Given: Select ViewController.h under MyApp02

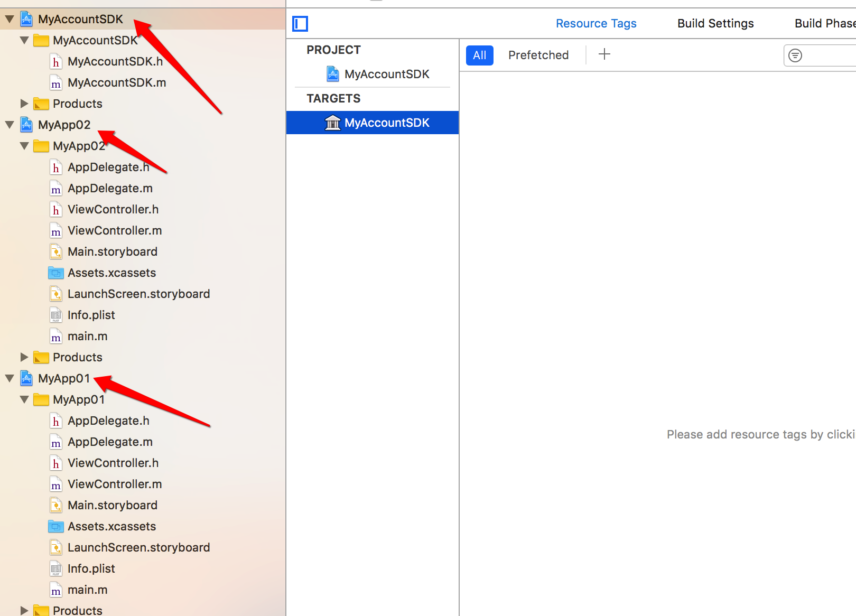Looking at the screenshot, I should click(113, 209).
